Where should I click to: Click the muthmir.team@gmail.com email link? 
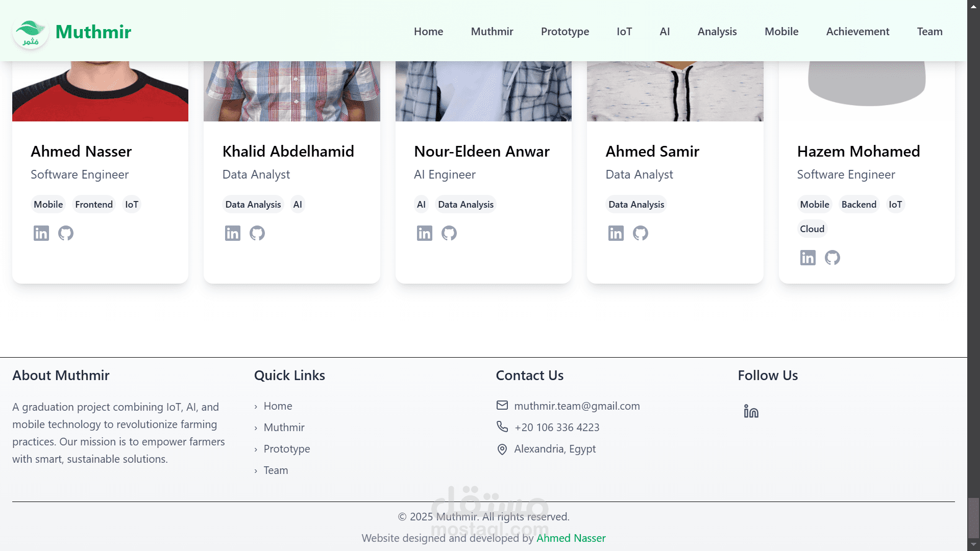[x=577, y=406]
